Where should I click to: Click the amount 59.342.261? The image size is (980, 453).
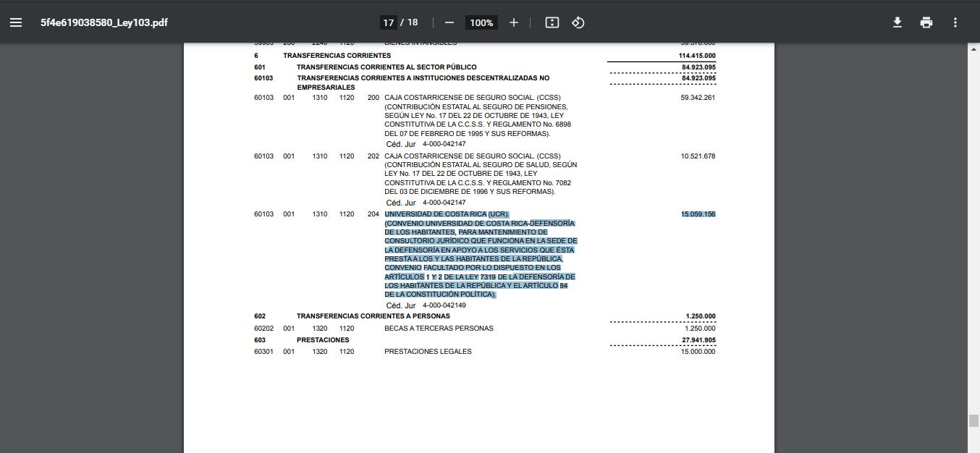click(x=698, y=98)
